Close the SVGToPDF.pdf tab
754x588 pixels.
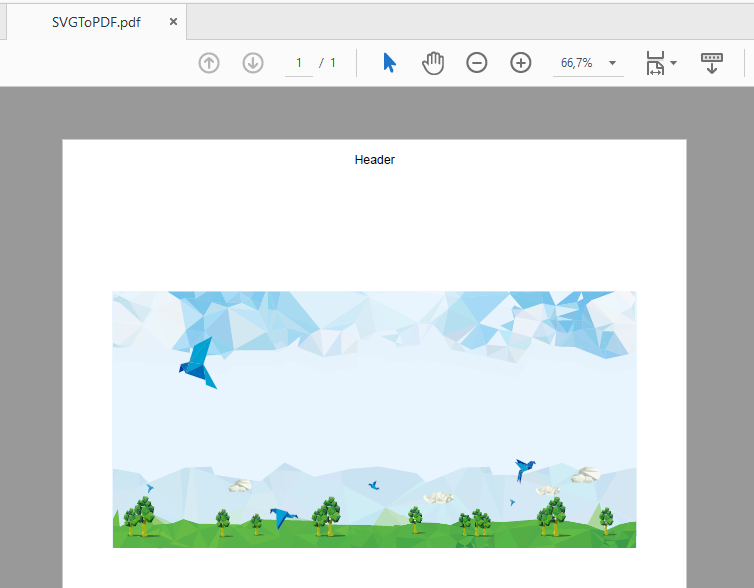174,22
